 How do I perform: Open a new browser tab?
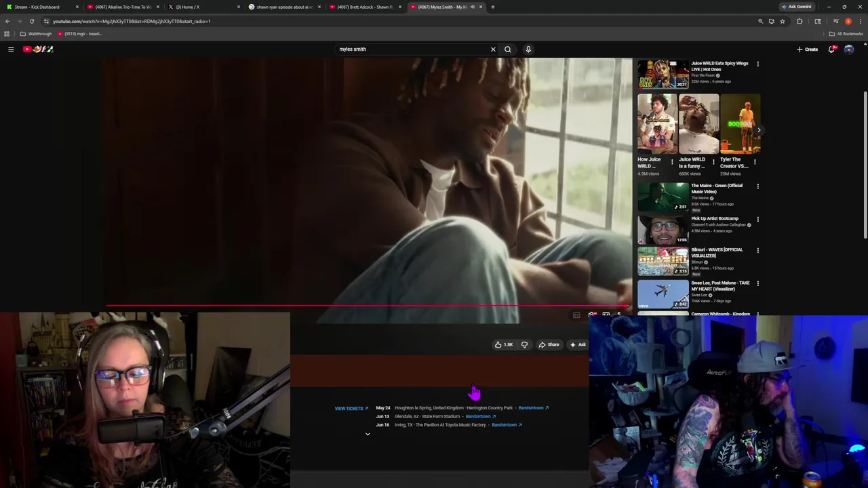coord(492,7)
